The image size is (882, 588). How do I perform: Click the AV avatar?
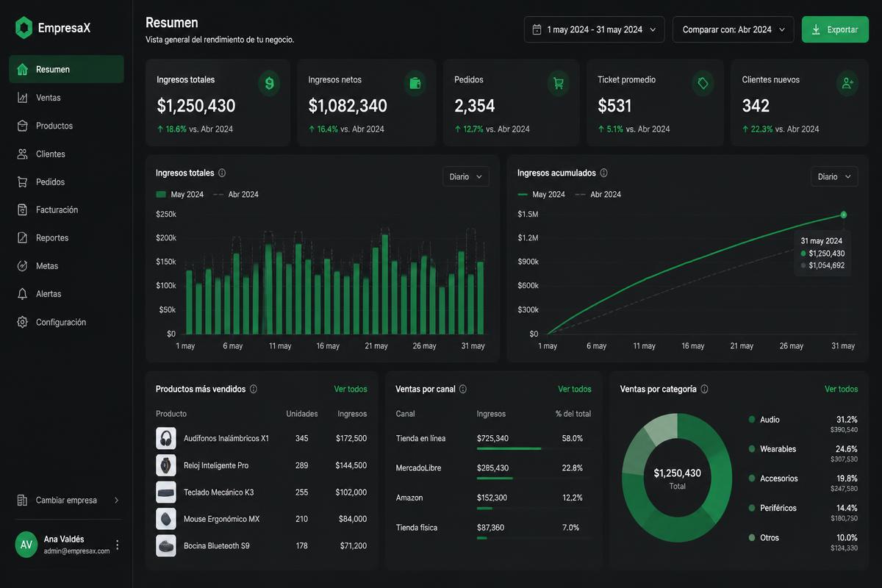point(26,545)
